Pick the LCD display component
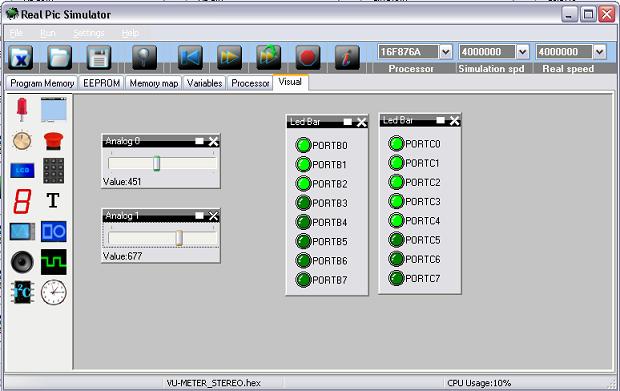Screen dimensions: 620x391 [x=22, y=170]
